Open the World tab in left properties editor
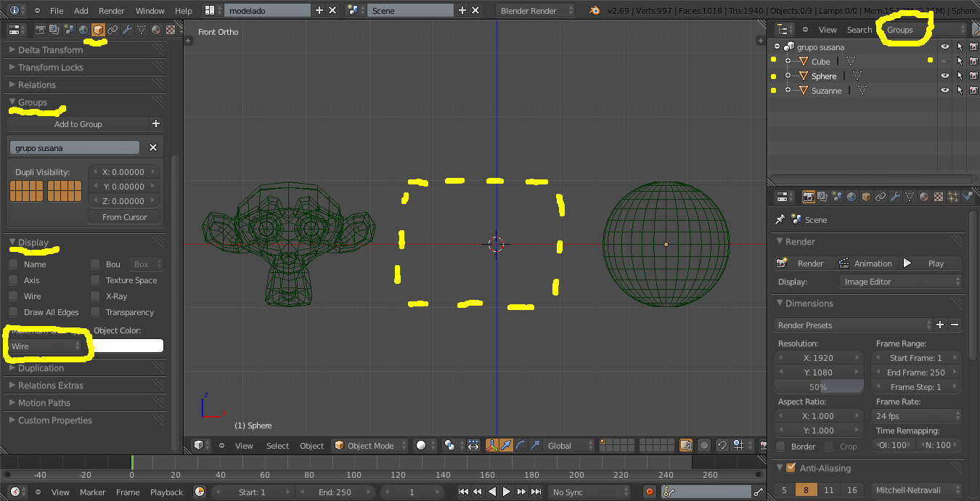Image resolution: width=980 pixels, height=501 pixels. (83, 30)
